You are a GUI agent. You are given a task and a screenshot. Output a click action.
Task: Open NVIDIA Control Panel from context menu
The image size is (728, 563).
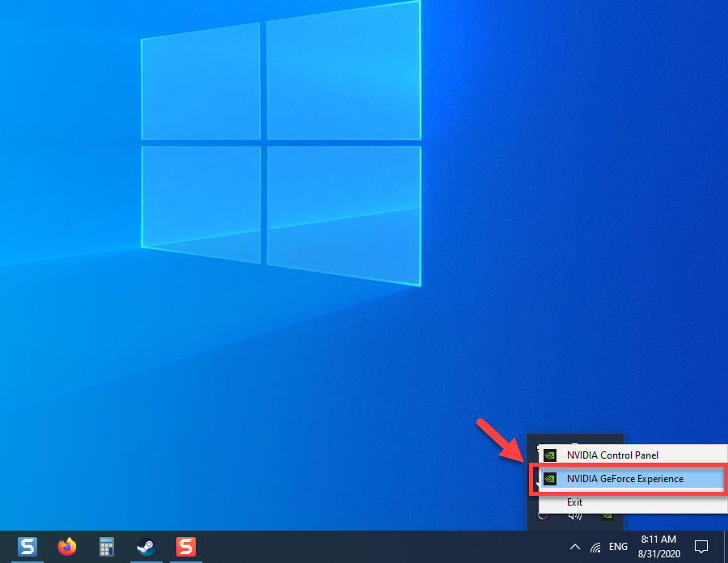tap(633, 455)
